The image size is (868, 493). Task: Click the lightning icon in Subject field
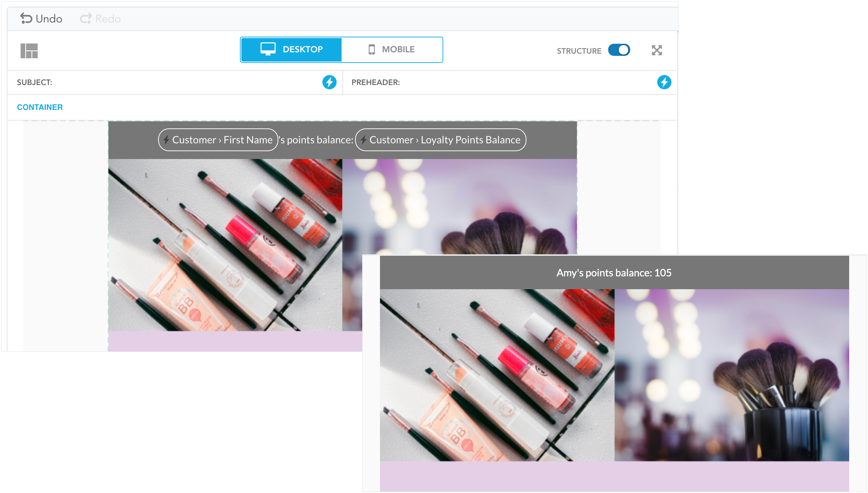pyautogui.click(x=329, y=82)
